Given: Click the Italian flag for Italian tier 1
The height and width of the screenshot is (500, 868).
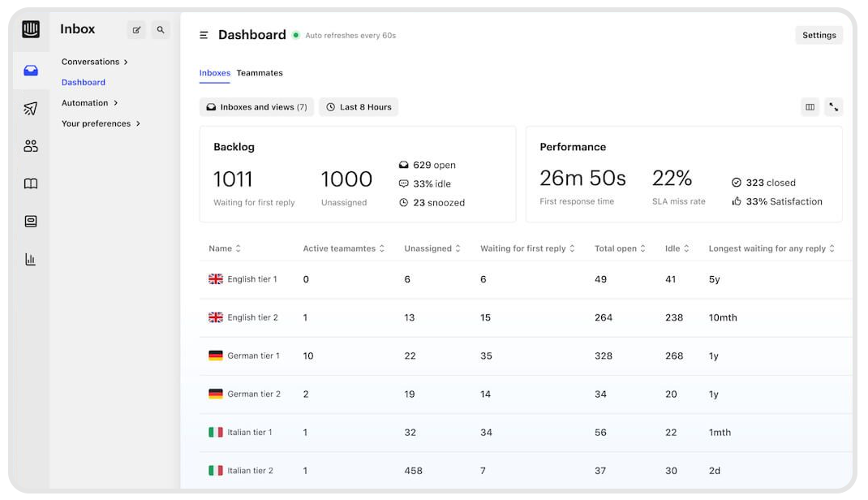Looking at the screenshot, I should coord(215,432).
